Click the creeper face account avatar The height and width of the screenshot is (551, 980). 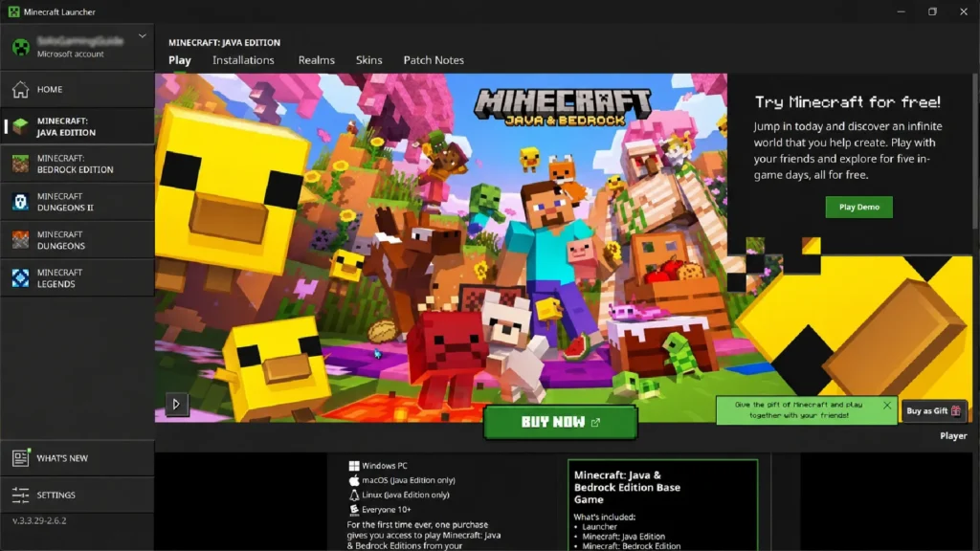pos(21,47)
